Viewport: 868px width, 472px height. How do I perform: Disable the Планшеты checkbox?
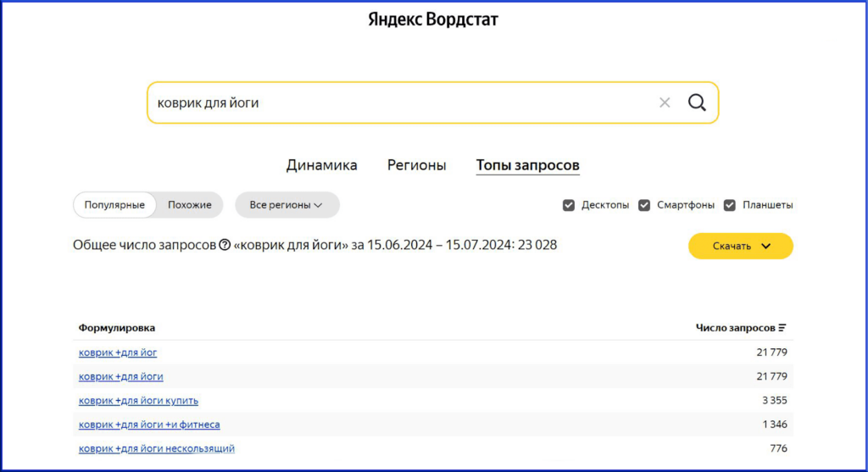point(730,205)
